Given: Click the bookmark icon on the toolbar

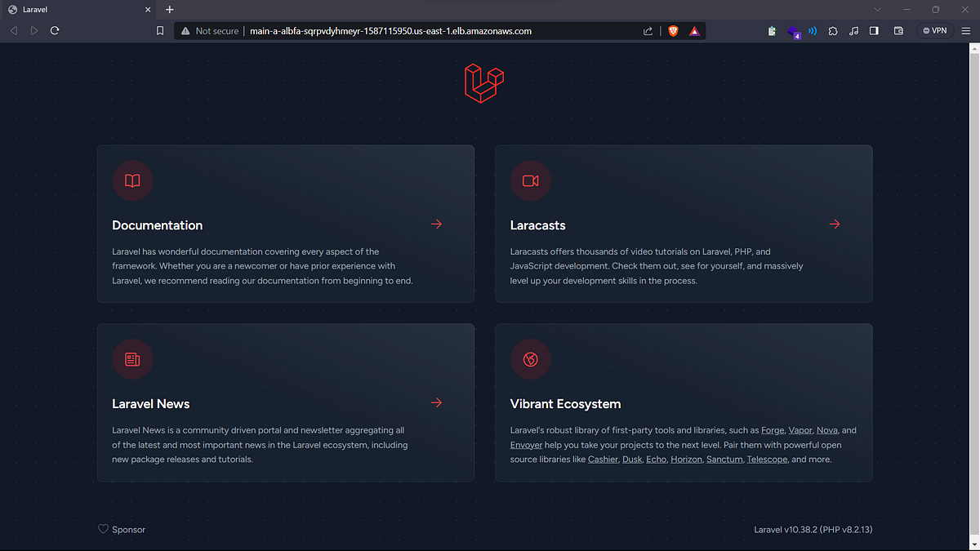Looking at the screenshot, I should pos(160,30).
